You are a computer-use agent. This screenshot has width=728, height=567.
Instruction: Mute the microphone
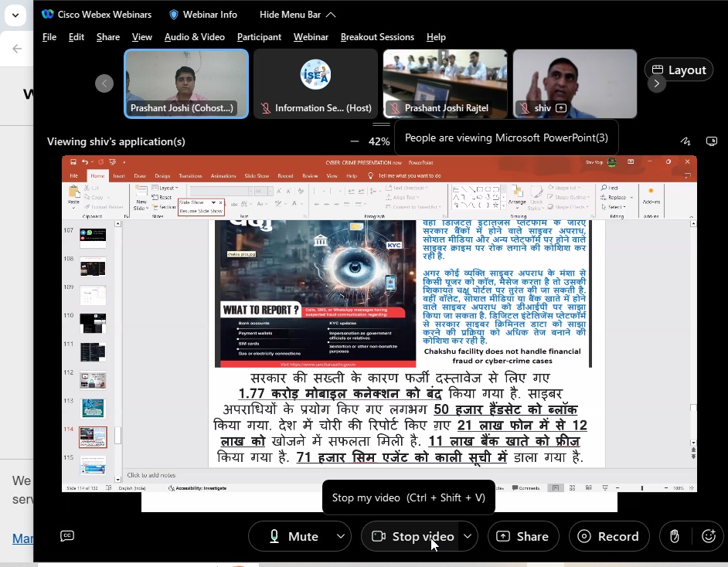click(x=293, y=536)
